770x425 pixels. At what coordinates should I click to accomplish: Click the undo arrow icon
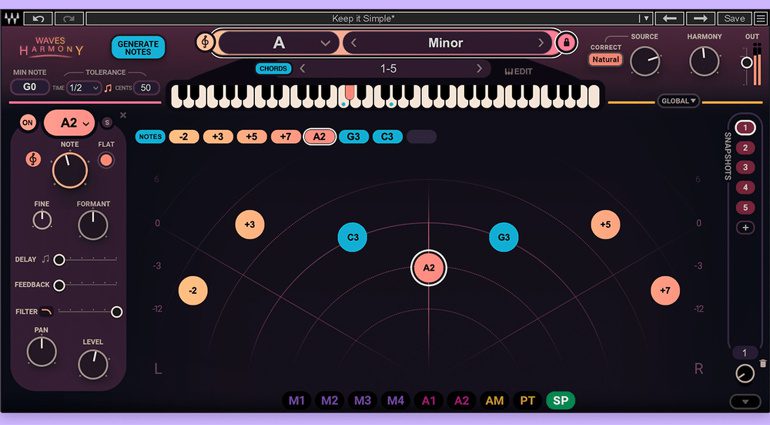pyautogui.click(x=39, y=18)
